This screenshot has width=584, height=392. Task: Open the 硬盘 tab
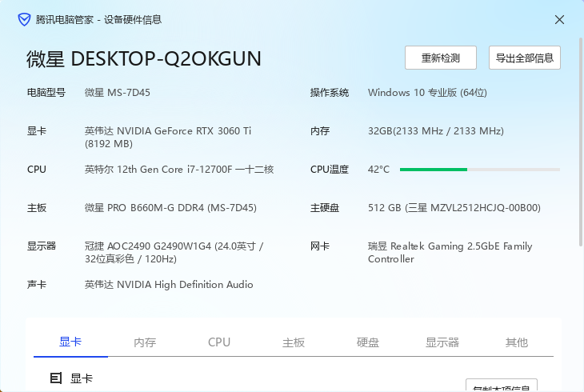tap(368, 342)
